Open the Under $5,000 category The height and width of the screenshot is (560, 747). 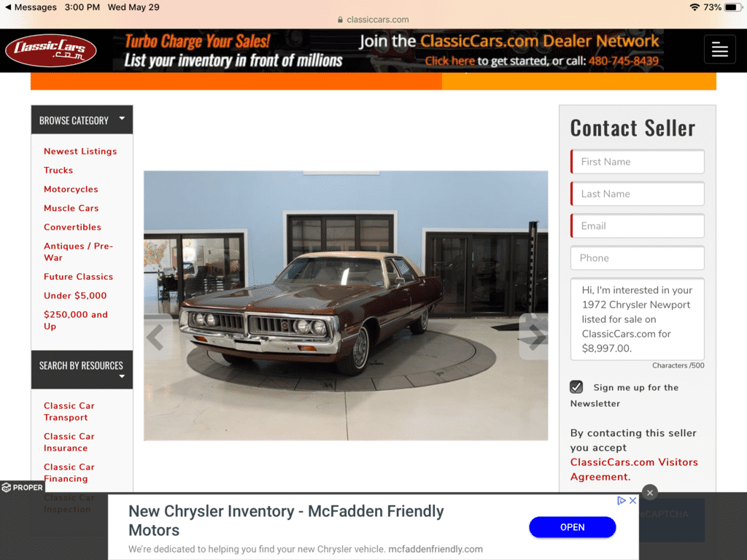[x=75, y=296]
